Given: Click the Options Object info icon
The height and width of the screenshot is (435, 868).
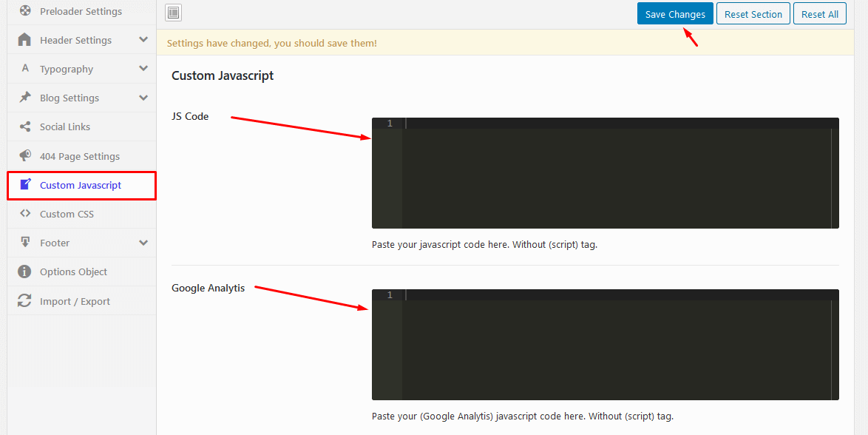Looking at the screenshot, I should pos(25,272).
